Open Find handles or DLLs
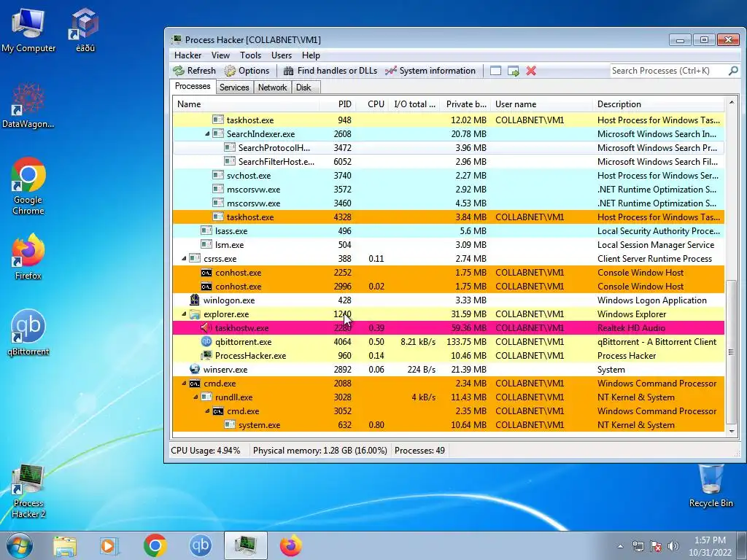 pyautogui.click(x=330, y=71)
